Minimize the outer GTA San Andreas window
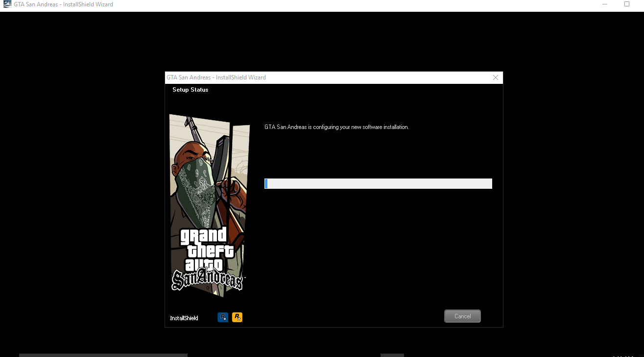 (604, 4)
